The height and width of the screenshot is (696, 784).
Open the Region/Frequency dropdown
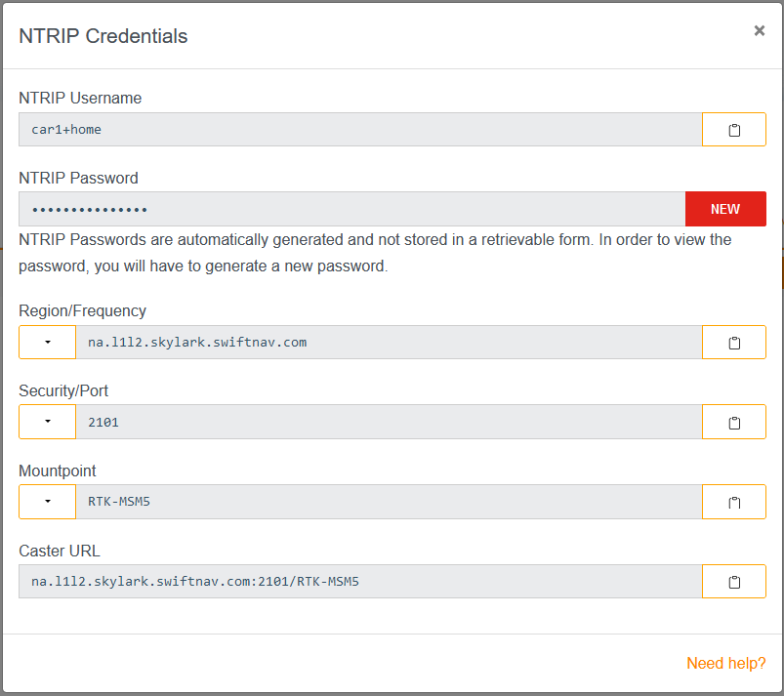pos(48,343)
